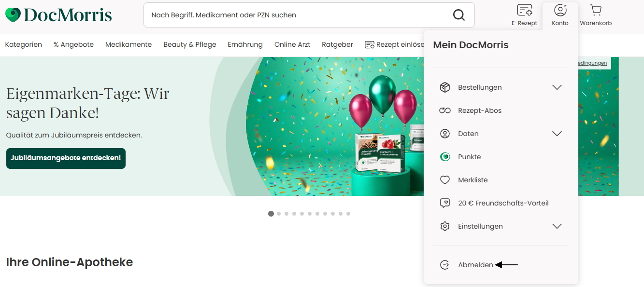This screenshot has width=644, height=287.
Task: Click the Bestellungen label in account menu
Action: tap(480, 87)
